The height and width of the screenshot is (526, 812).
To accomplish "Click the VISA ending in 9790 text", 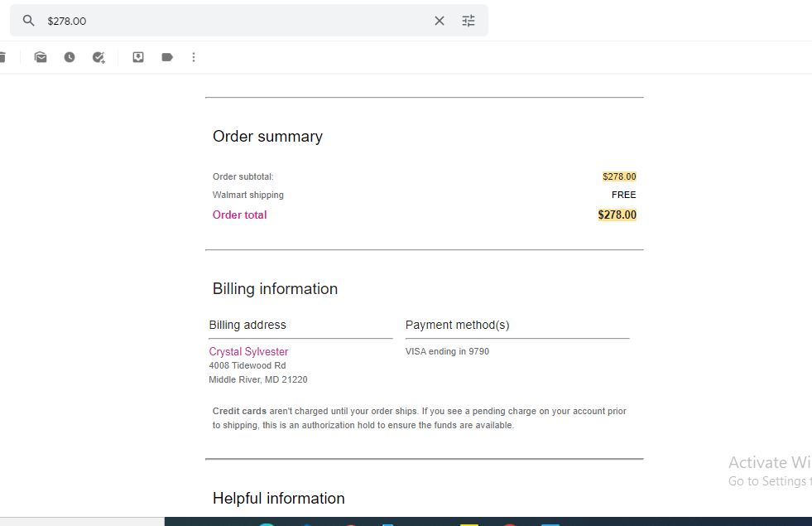I will click(448, 351).
